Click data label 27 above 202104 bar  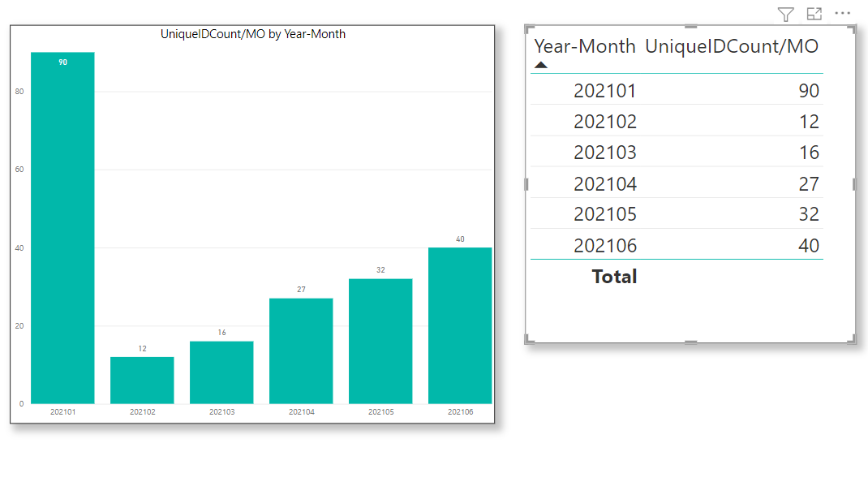301,290
